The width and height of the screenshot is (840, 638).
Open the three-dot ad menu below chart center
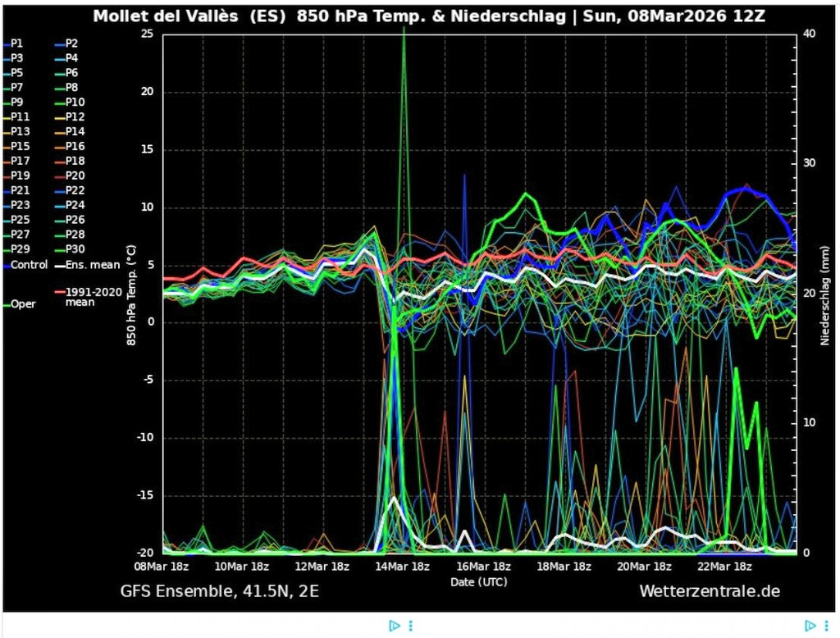pos(410,626)
